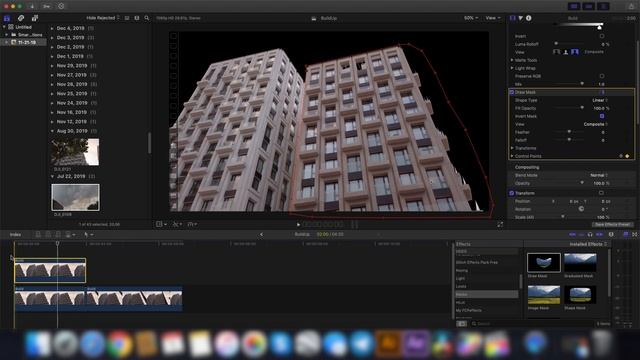
Task: Select the Shape Mask effect thumbnail
Action: click(x=580, y=295)
